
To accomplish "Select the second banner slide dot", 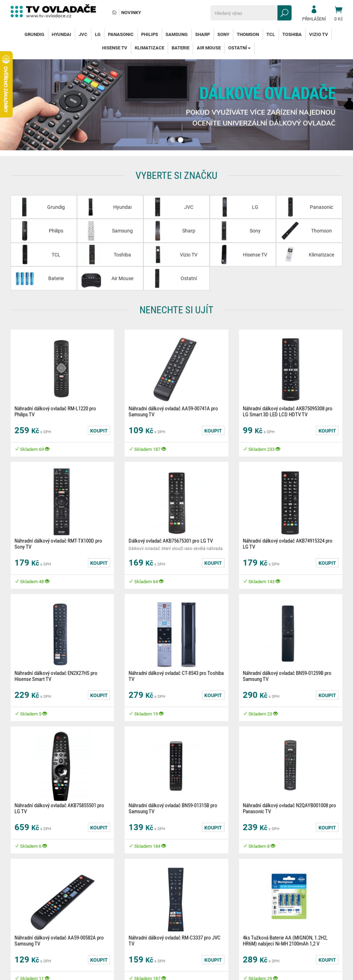I will coord(180,140).
